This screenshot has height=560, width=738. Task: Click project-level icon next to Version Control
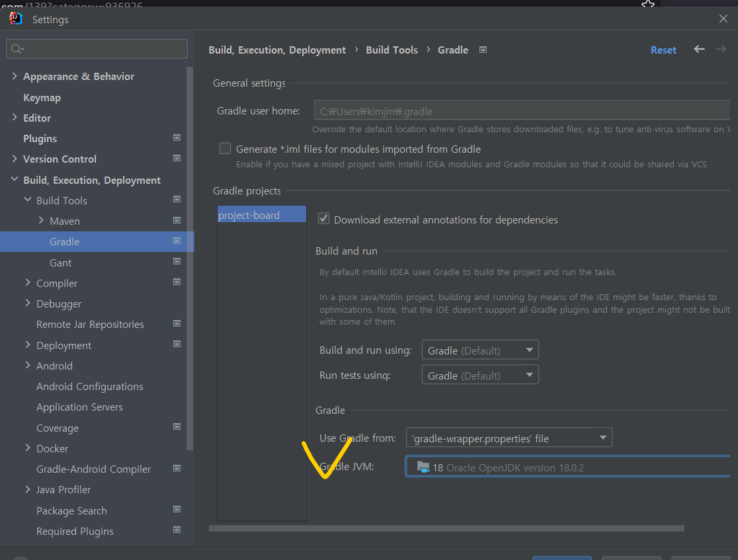point(177,158)
